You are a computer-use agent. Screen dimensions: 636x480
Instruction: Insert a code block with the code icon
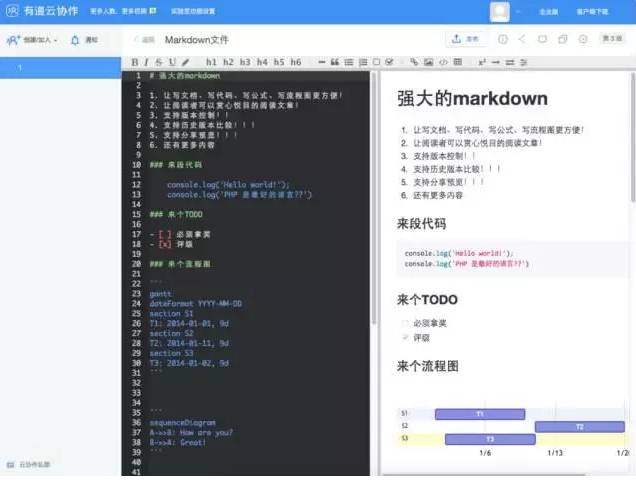[443, 62]
